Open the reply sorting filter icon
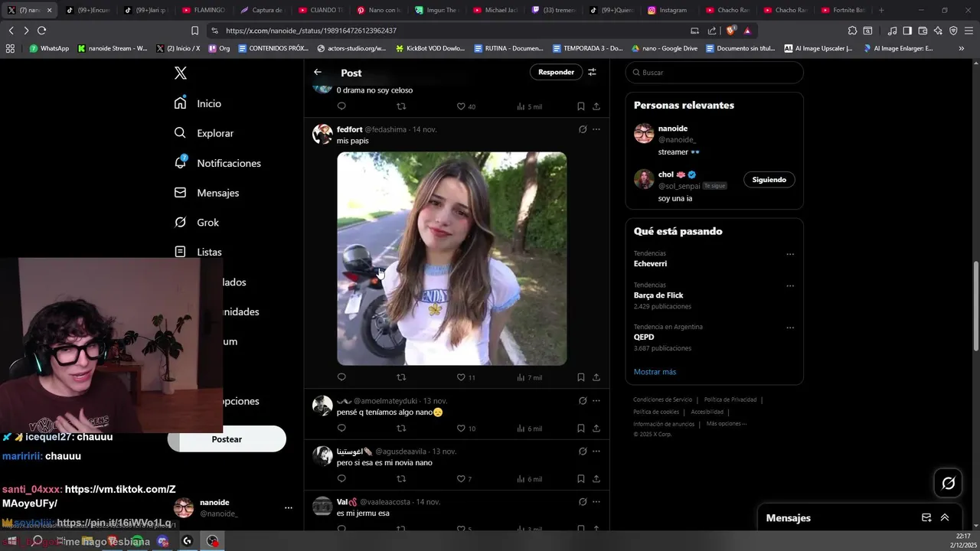 pyautogui.click(x=592, y=72)
